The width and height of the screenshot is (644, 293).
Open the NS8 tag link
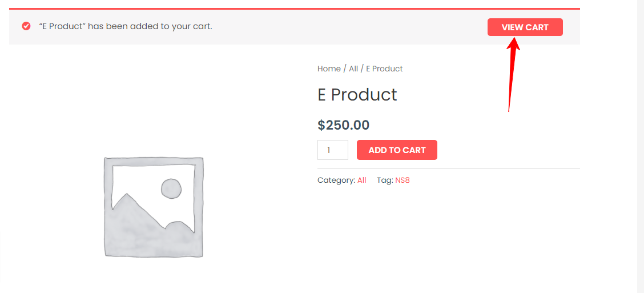[x=402, y=180]
